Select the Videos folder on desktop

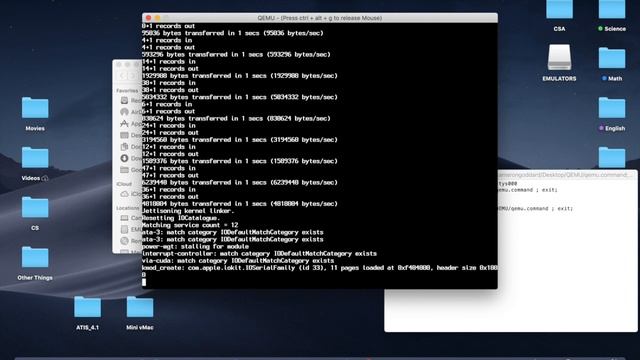[x=35, y=163]
